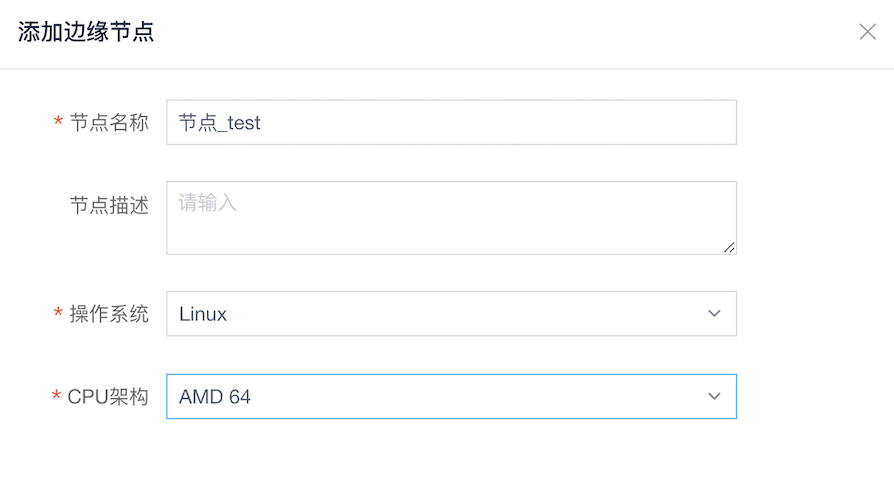
Task: Click the selected Linux value
Action: pos(203,314)
